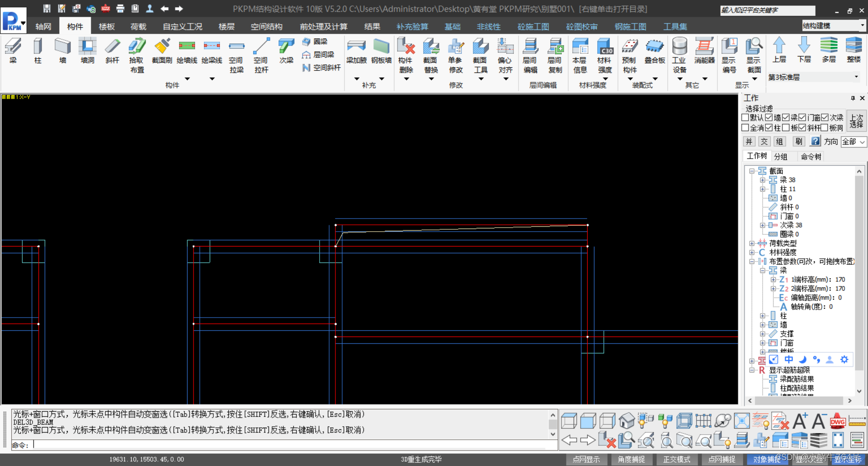Click the 交 intersect button

(x=764, y=142)
